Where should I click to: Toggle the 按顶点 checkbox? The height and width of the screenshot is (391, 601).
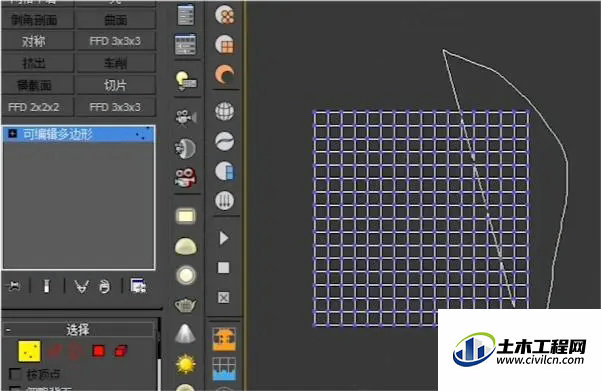point(15,374)
